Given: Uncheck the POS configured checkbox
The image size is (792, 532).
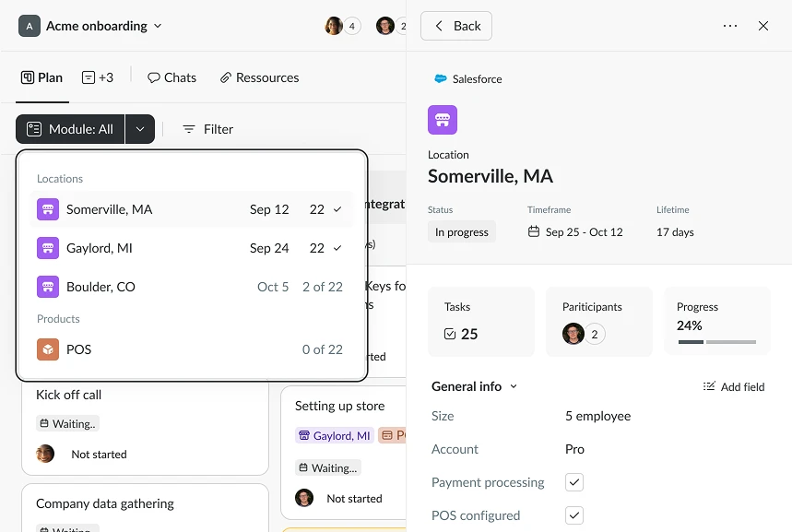Looking at the screenshot, I should click(574, 515).
